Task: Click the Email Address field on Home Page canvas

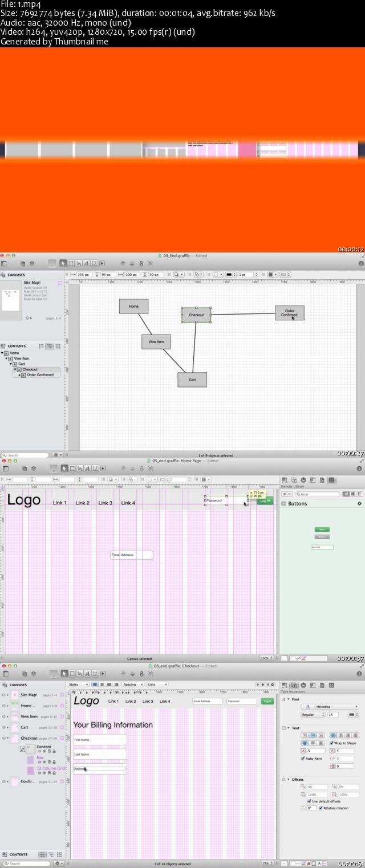Action: pyautogui.click(x=132, y=555)
